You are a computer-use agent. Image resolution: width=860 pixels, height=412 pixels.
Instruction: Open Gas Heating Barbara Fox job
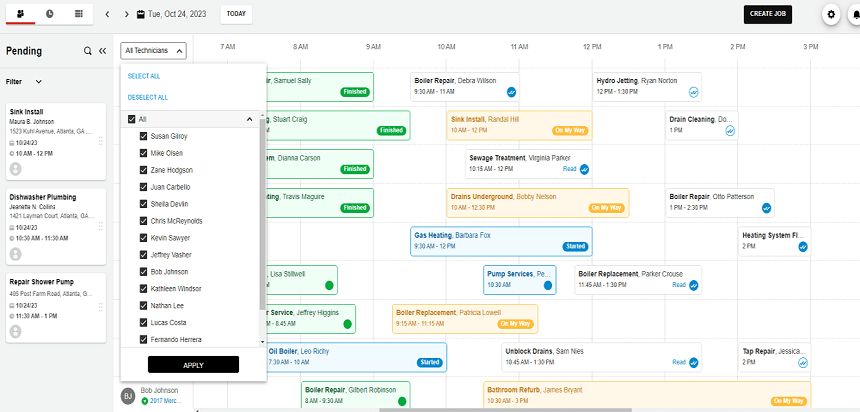coord(501,241)
